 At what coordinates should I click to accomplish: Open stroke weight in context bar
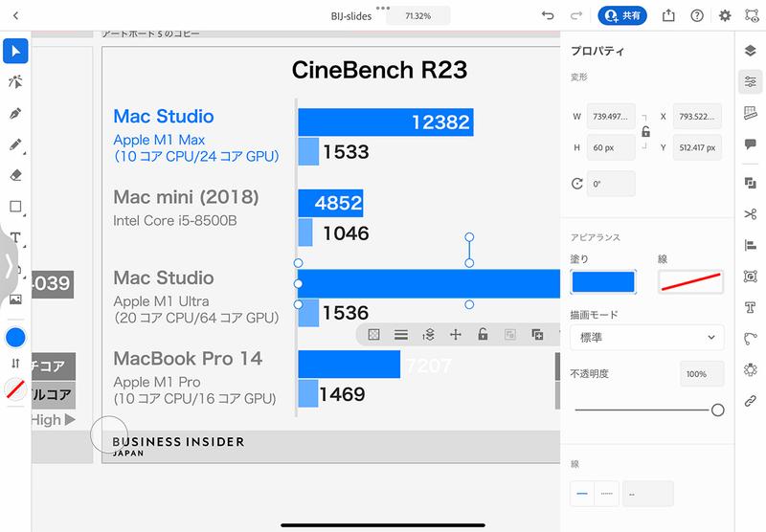[401, 334]
